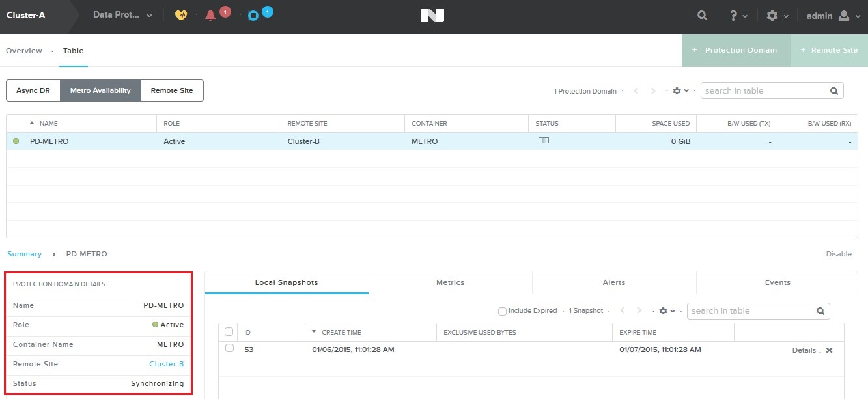The height and width of the screenshot is (399, 868).
Task: Check the box for snapshot 53
Action: (x=229, y=349)
